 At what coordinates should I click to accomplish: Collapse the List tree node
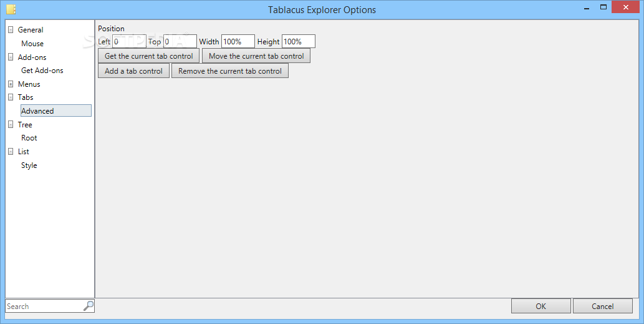pos(11,152)
